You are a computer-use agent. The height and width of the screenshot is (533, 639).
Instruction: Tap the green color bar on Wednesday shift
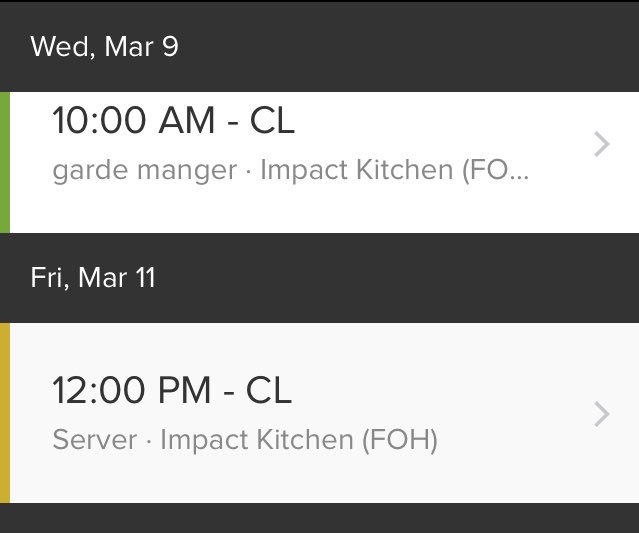5,163
